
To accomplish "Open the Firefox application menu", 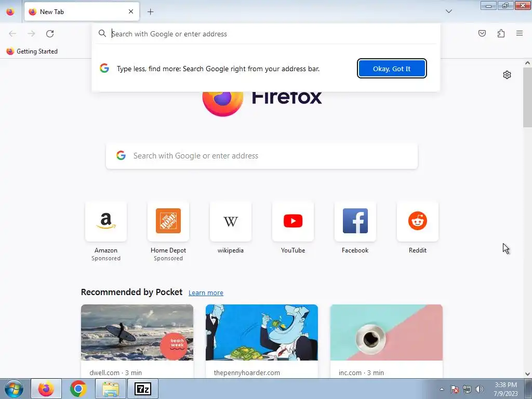I will [520, 33].
